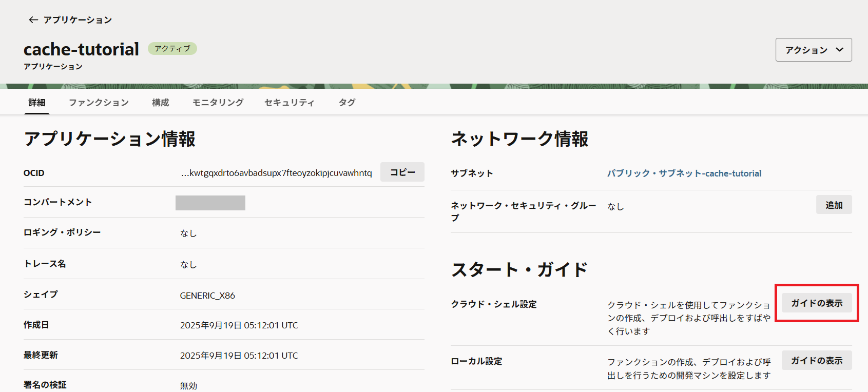Click the redacted コンパートメント value
The width and height of the screenshot is (868, 392).
[x=210, y=203]
